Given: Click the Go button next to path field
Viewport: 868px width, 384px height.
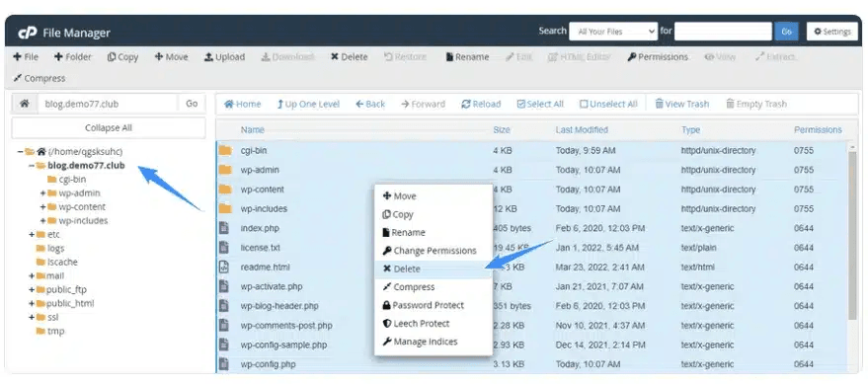Looking at the screenshot, I should click(192, 104).
